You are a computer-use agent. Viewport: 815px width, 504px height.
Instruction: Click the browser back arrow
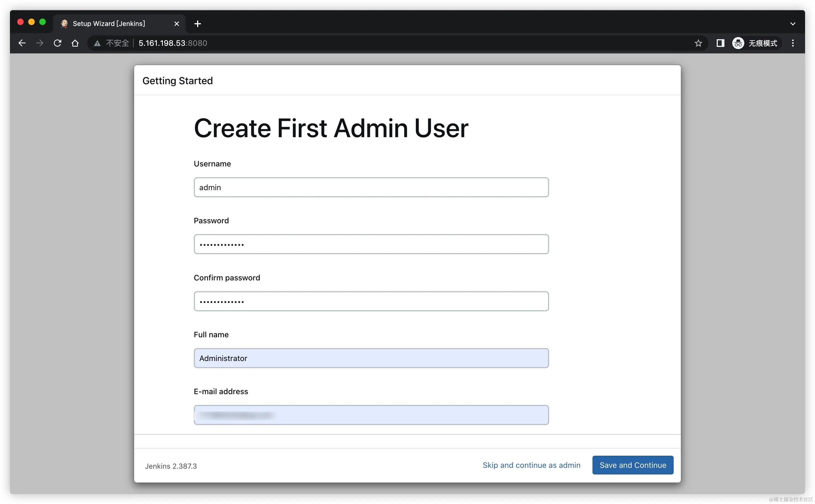[22, 43]
